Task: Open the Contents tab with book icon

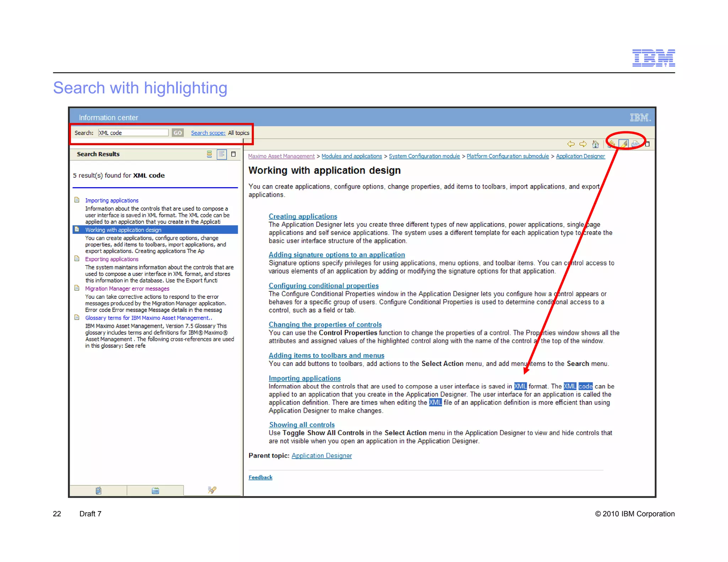Action: coord(98,491)
